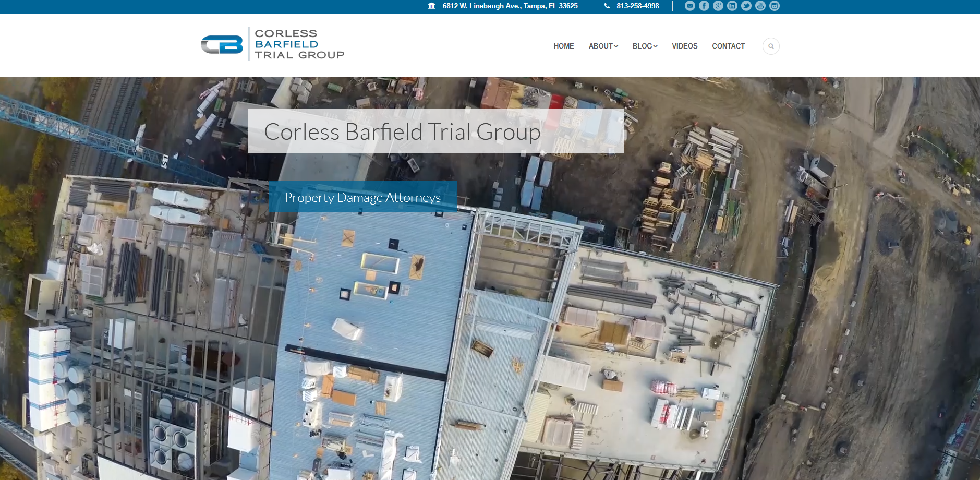
Task: Click the email envelope icon in top bar
Action: pos(689,6)
